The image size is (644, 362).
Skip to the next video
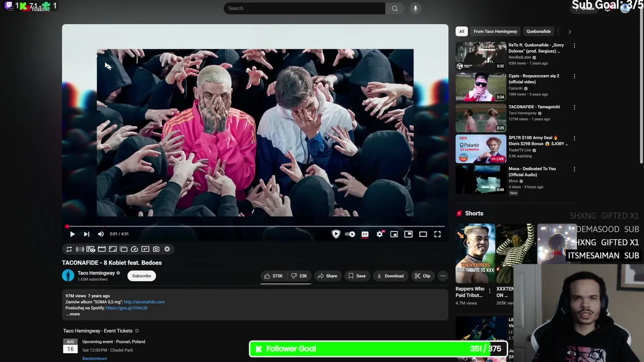point(87,234)
